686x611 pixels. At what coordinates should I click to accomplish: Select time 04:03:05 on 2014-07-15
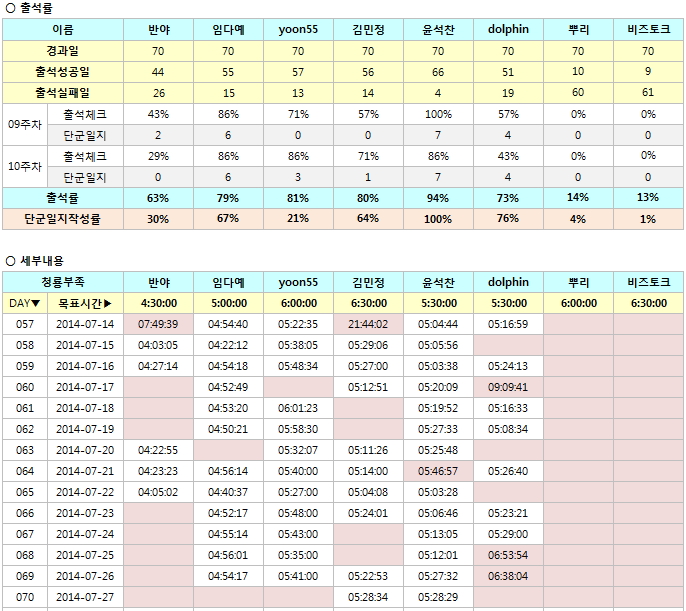click(158, 345)
